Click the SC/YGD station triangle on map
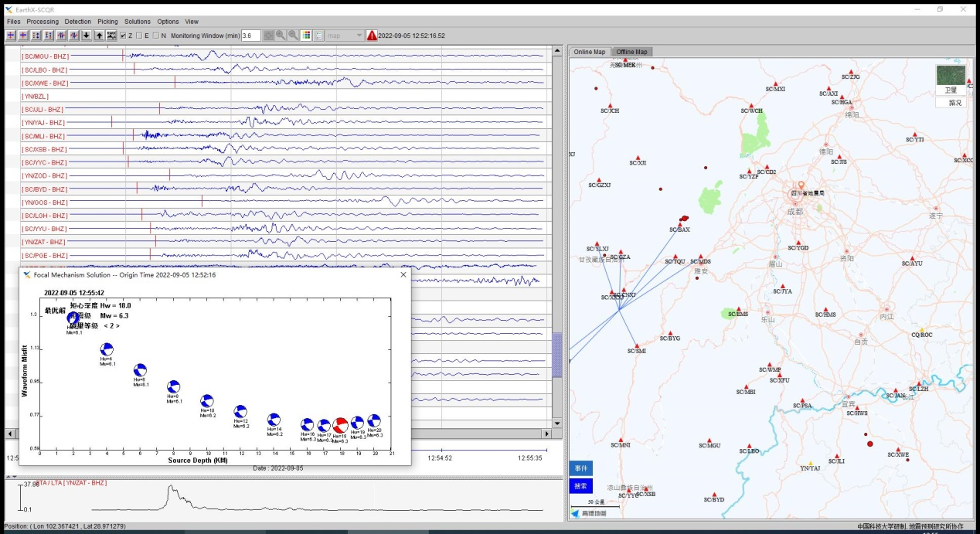Image resolution: width=980 pixels, height=534 pixels. [798, 242]
